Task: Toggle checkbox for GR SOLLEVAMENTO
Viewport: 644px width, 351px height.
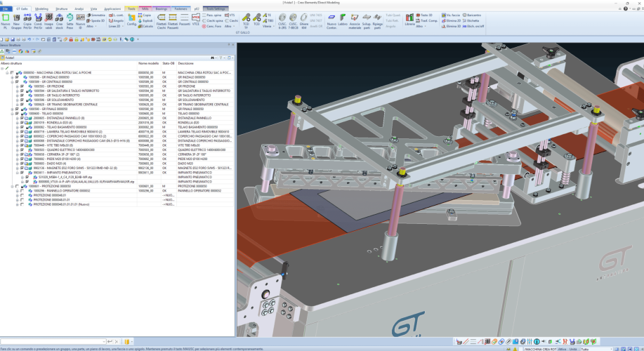Action: (22, 100)
